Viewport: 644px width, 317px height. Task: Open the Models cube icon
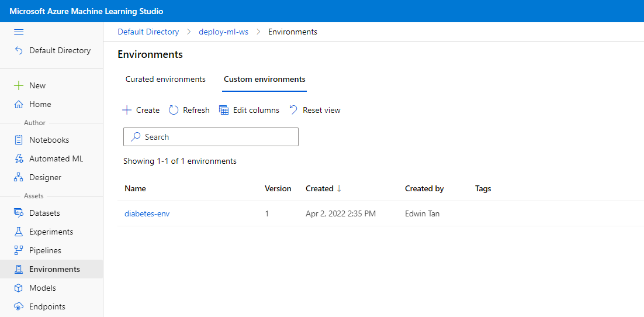click(19, 288)
